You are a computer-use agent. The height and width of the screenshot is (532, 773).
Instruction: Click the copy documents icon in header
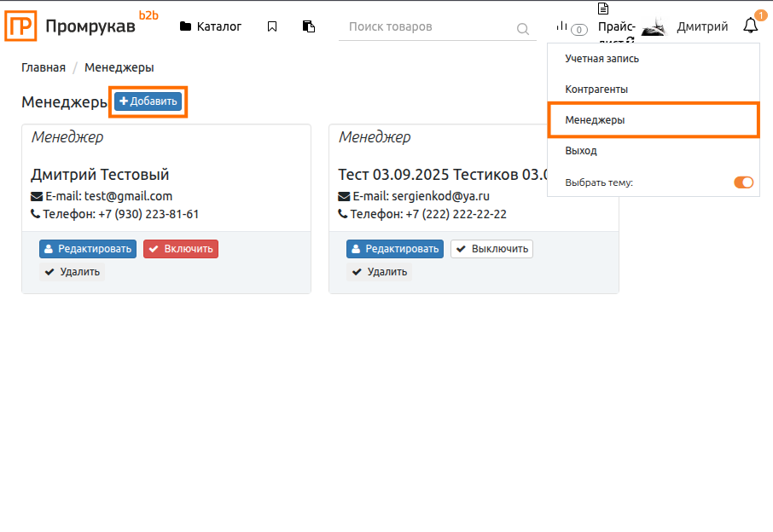point(309,26)
